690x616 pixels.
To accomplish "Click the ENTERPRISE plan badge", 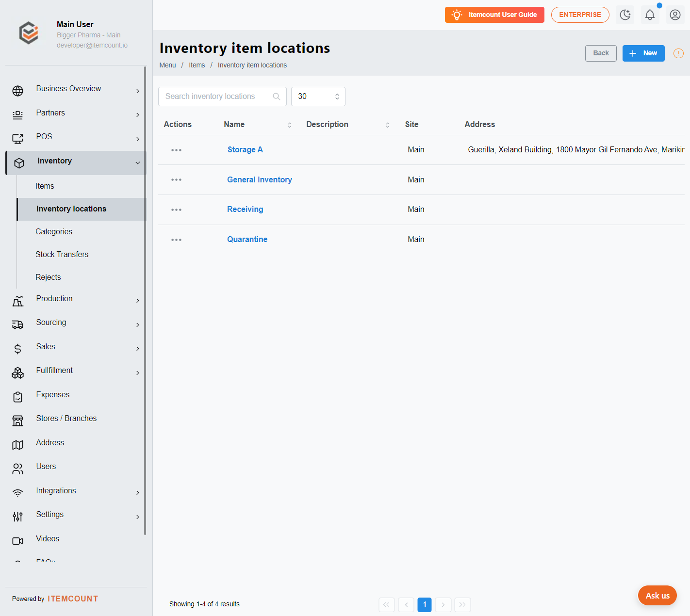I will (x=580, y=15).
